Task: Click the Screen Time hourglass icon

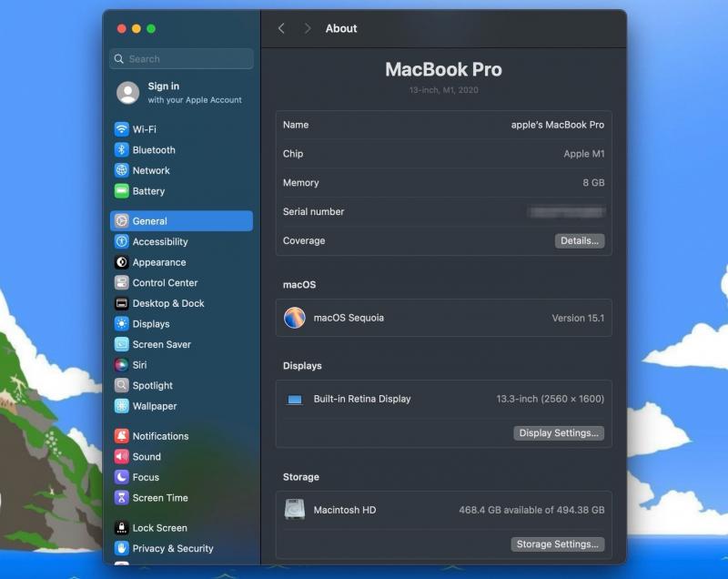Action: (122, 498)
